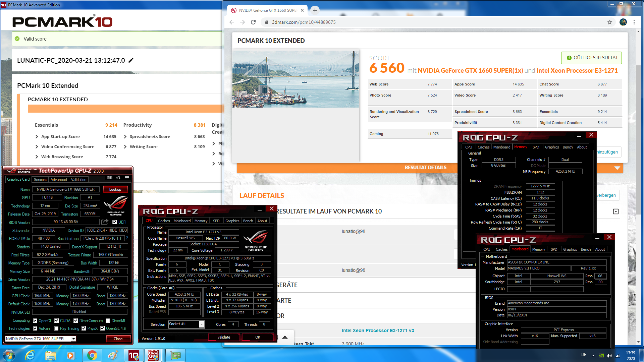
Task: Enable the Ray Tracing checkbox
Action: click(x=56, y=328)
